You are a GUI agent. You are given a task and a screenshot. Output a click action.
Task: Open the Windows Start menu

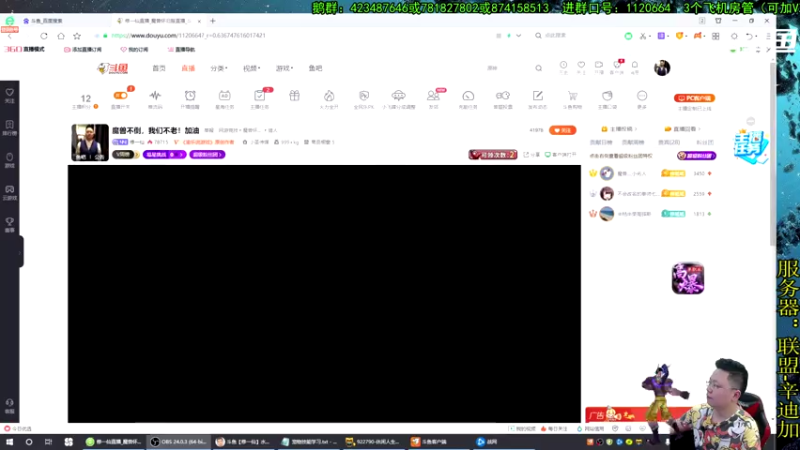[9, 442]
